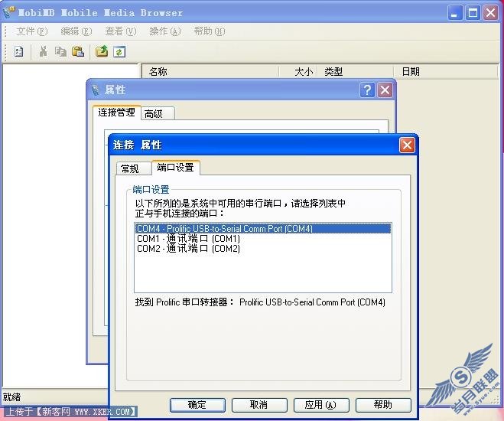Select the COM2 通讯端口 list entry
Image resolution: width=504 pixels, height=421 pixels.
click(263, 248)
